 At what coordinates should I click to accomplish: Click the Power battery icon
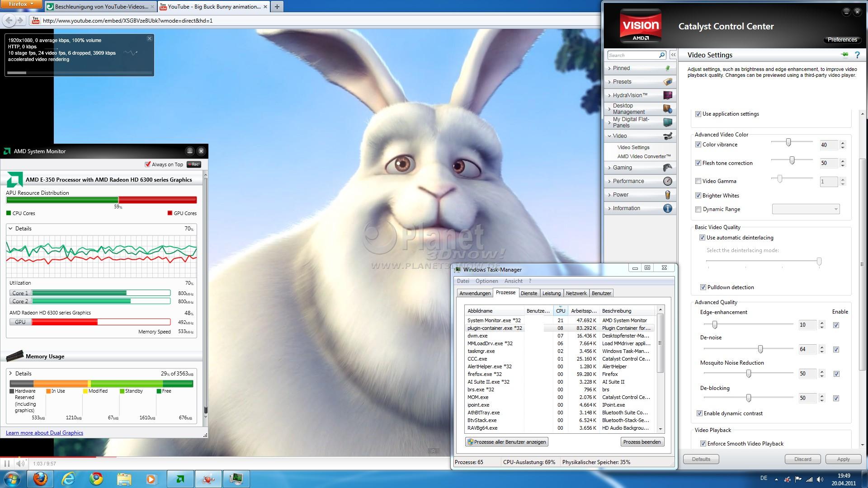[668, 195]
